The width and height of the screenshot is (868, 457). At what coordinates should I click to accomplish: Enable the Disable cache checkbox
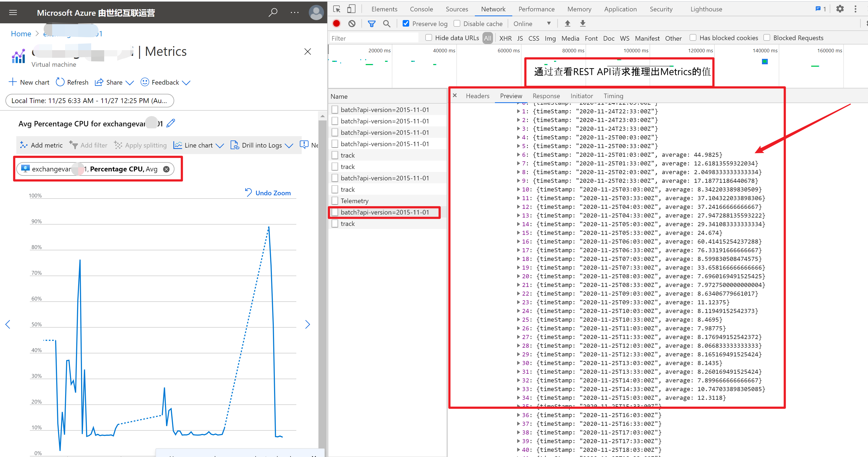pyautogui.click(x=457, y=24)
